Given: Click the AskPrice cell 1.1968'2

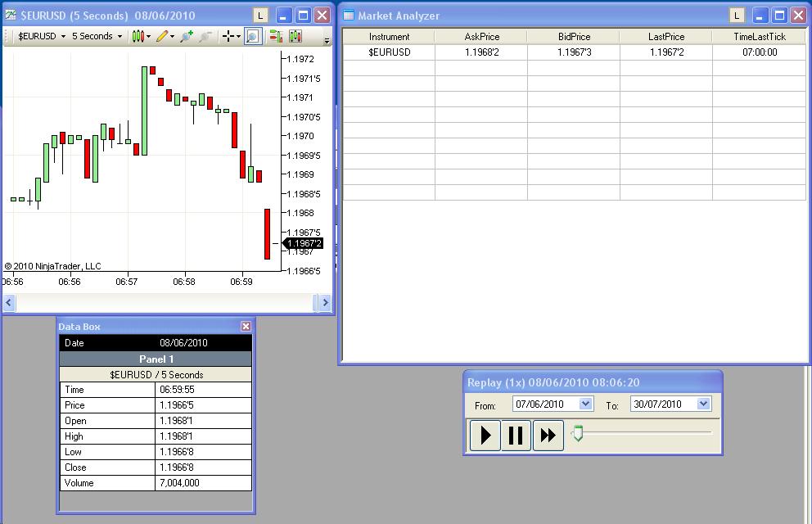Looking at the screenshot, I should (481, 52).
